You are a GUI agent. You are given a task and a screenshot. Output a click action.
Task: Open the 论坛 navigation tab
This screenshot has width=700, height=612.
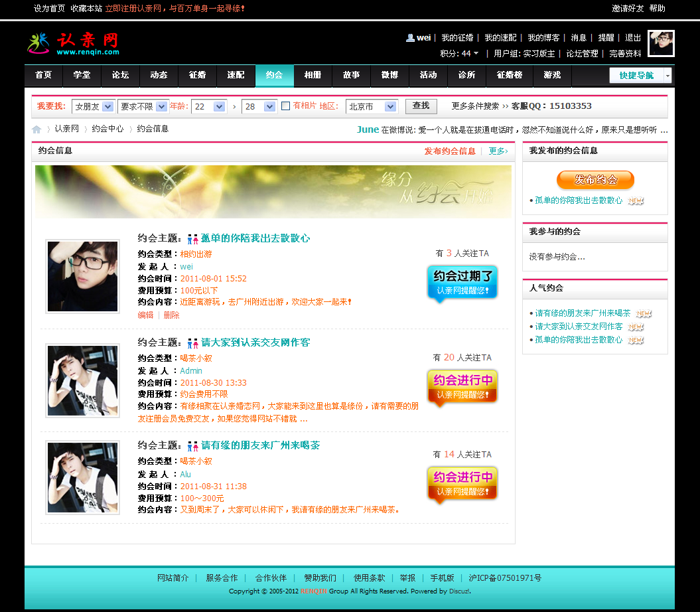click(120, 76)
